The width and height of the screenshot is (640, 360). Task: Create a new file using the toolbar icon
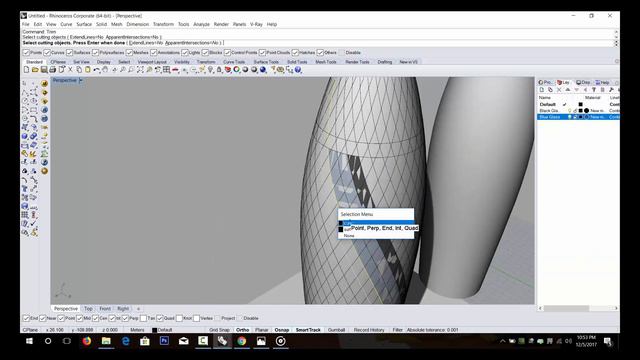(27, 70)
